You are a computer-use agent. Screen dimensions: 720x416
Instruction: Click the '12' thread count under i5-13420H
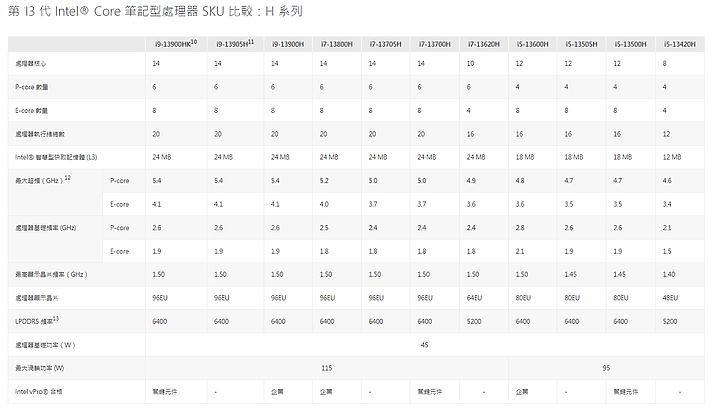(x=666, y=134)
